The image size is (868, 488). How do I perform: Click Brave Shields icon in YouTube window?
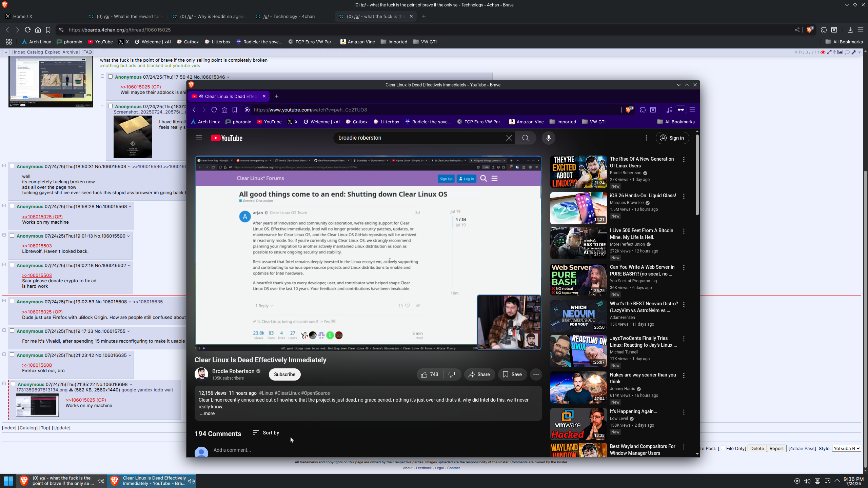[x=629, y=110]
